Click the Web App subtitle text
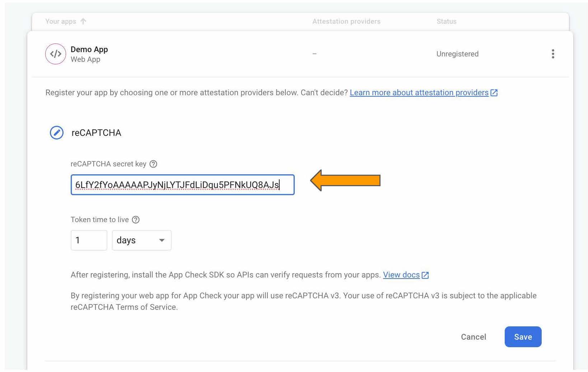 point(85,59)
